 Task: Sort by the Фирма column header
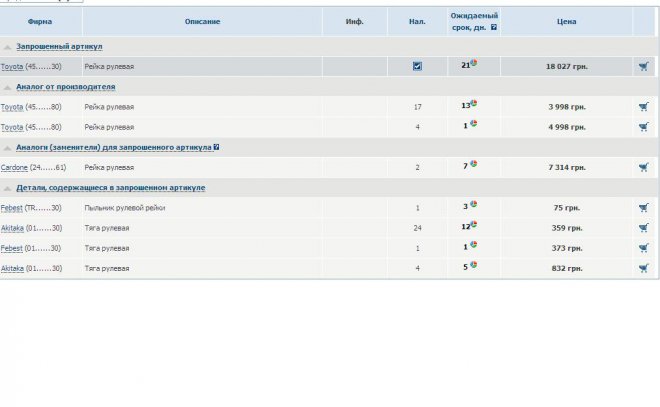[40, 21]
